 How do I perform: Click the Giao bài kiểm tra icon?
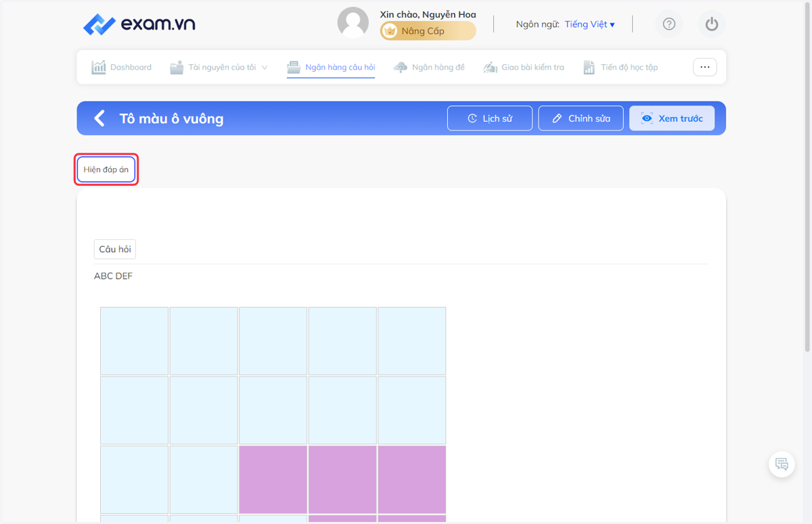490,67
